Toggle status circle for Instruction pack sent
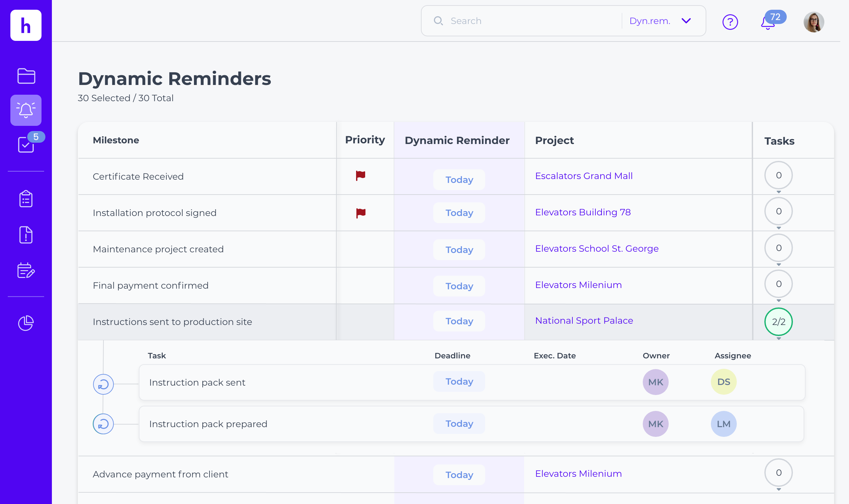 click(103, 384)
